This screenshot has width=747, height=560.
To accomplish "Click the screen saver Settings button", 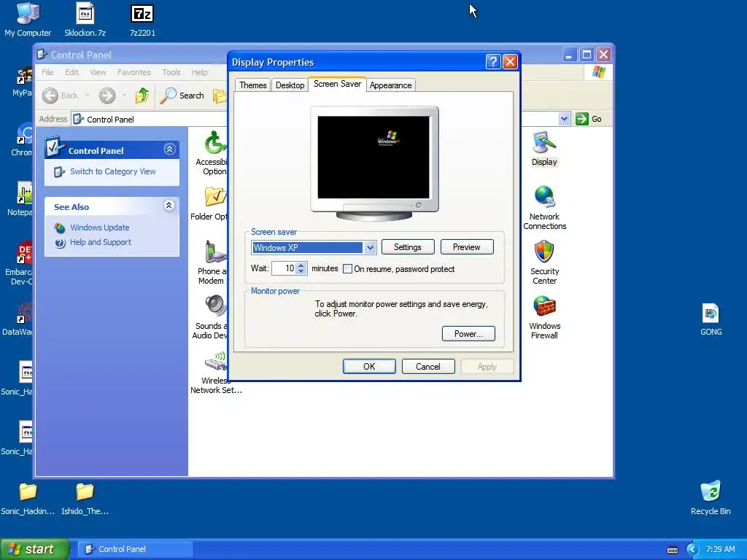I will pos(408,247).
